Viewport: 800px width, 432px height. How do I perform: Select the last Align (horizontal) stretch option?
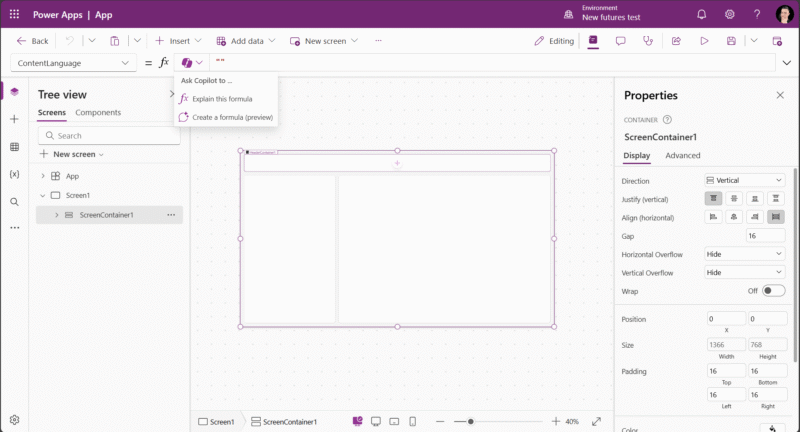776,217
